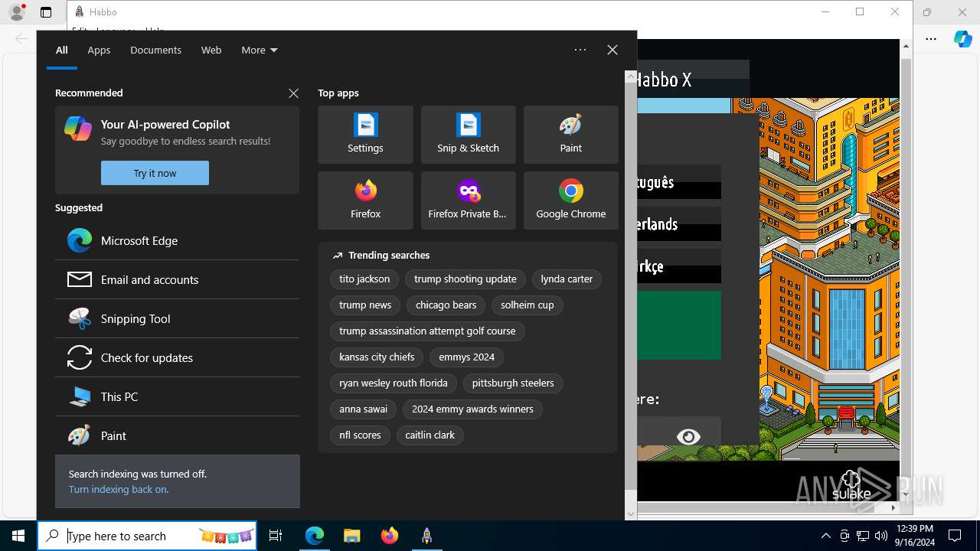Viewport: 980px width, 551px height.
Task: Open Snipping Tool suggestion
Action: tap(177, 318)
